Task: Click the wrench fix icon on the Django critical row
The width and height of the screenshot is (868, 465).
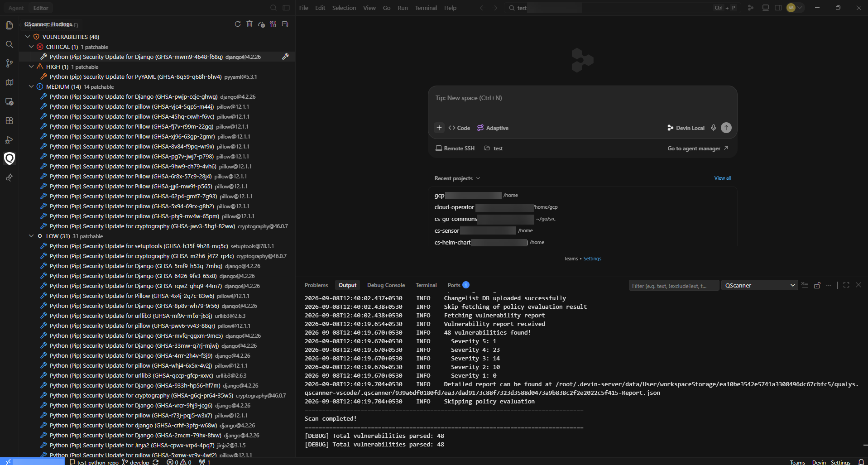Action: point(285,57)
